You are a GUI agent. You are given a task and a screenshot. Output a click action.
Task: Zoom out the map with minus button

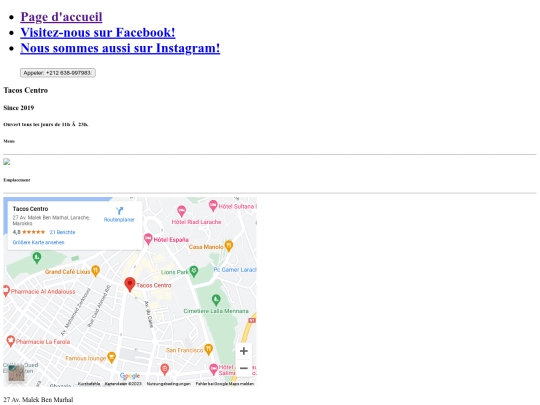pyautogui.click(x=243, y=368)
